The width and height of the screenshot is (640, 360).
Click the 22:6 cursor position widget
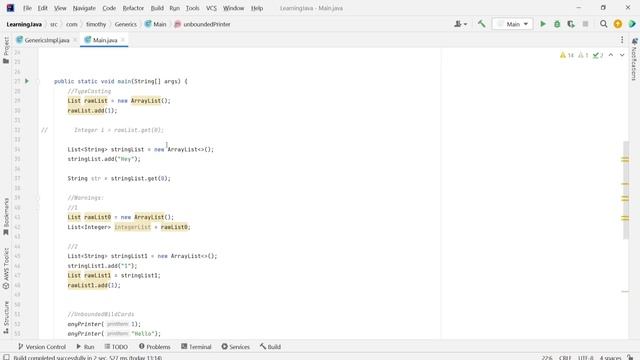(x=547, y=358)
